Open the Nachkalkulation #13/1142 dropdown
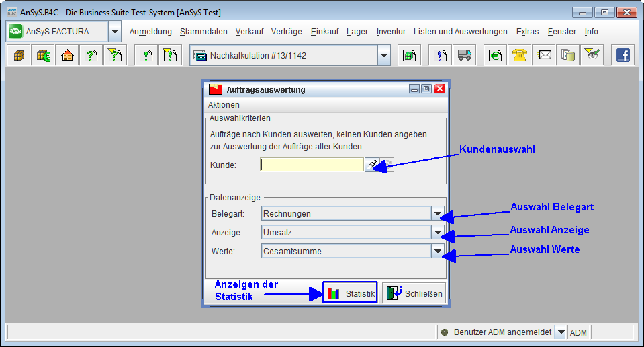 coord(383,56)
